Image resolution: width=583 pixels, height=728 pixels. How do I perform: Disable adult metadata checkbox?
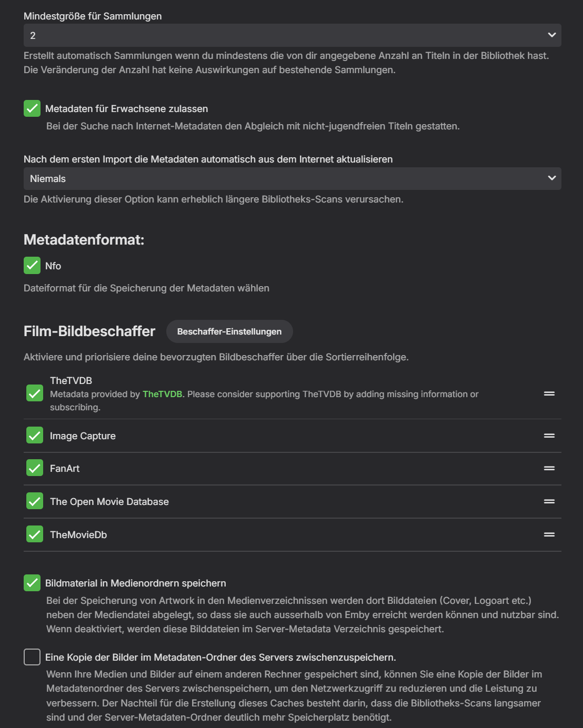(x=32, y=108)
